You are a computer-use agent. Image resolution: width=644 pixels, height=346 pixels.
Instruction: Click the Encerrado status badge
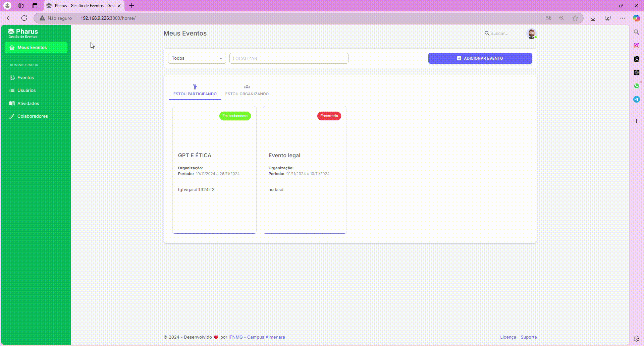[x=329, y=116]
